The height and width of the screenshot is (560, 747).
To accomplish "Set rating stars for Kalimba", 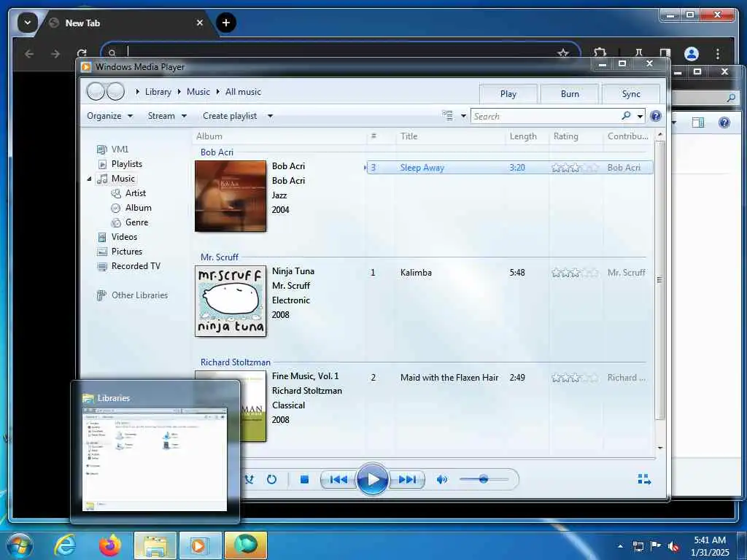I will click(575, 273).
